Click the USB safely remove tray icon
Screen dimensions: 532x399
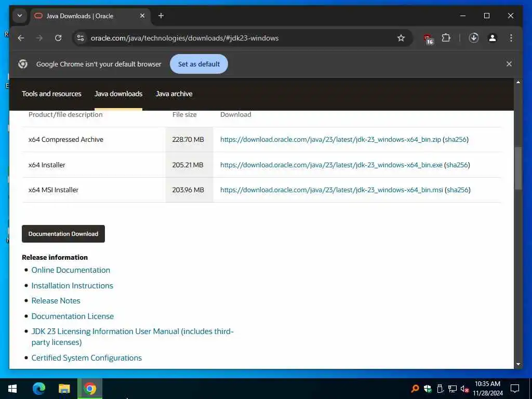(x=440, y=389)
